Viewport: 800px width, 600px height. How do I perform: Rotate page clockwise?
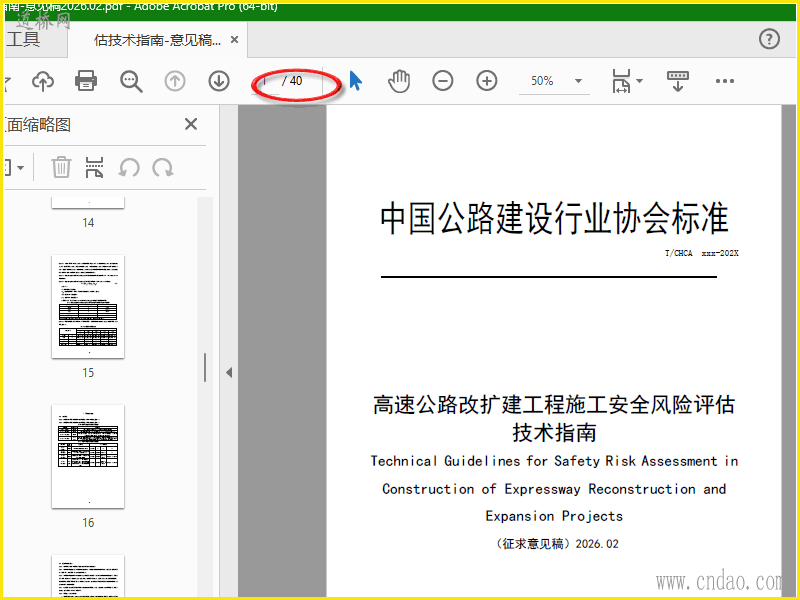(x=163, y=167)
